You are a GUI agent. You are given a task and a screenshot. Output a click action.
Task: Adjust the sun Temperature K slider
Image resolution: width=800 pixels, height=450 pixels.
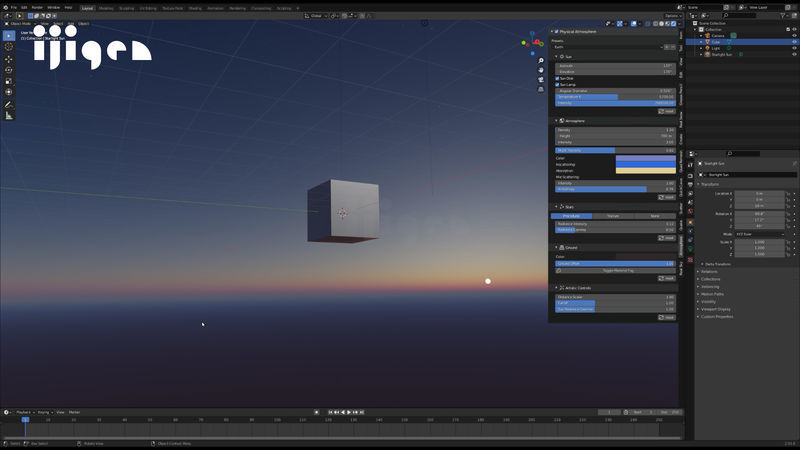615,97
